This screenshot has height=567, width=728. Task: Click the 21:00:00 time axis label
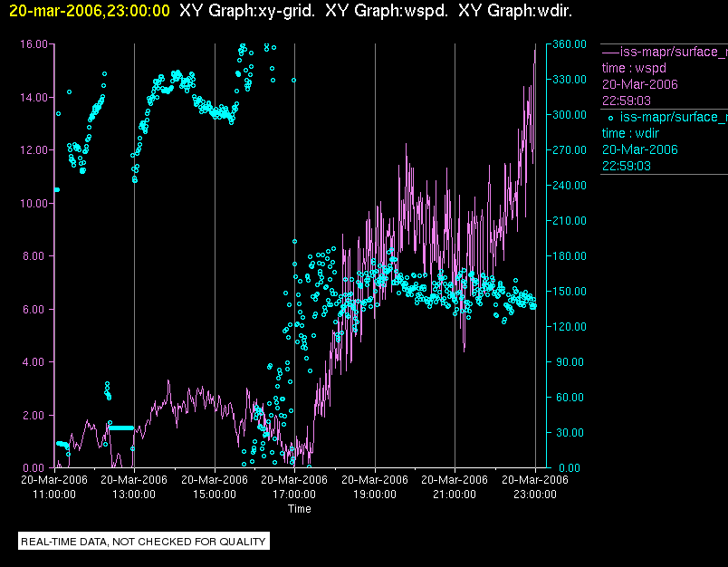coord(455,495)
